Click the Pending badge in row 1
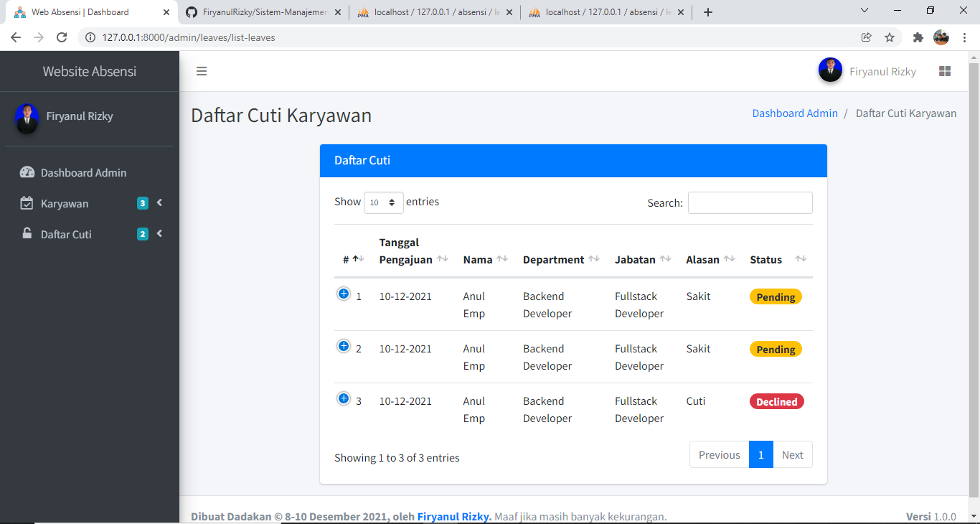The image size is (980, 524). point(776,297)
